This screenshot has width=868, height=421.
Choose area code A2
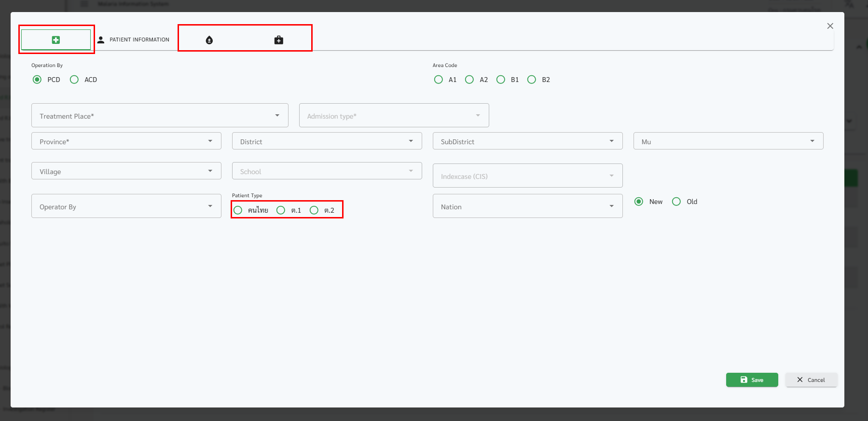[x=469, y=80]
